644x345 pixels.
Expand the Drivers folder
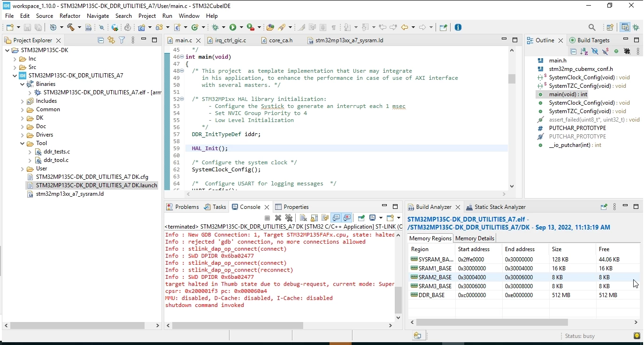(x=23, y=135)
